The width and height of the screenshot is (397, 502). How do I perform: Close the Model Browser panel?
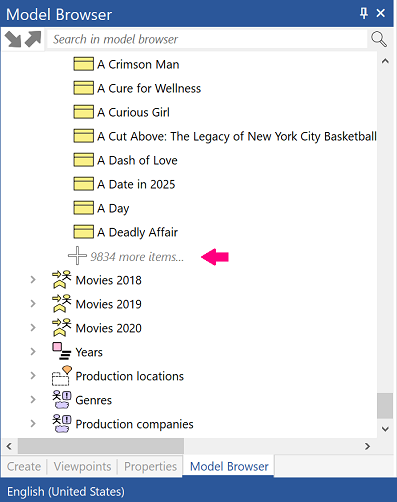coord(380,13)
